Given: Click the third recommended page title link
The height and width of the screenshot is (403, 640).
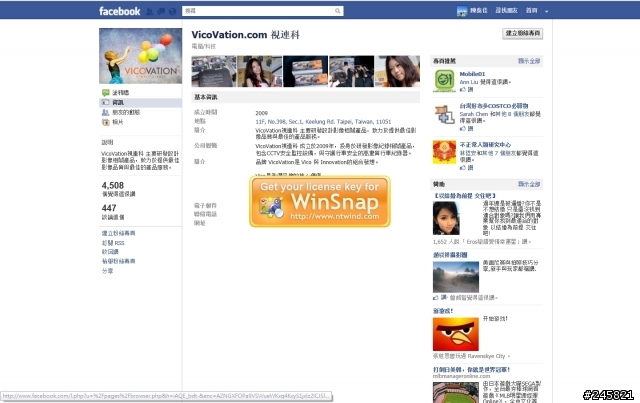Looking at the screenshot, I should coord(485,145).
